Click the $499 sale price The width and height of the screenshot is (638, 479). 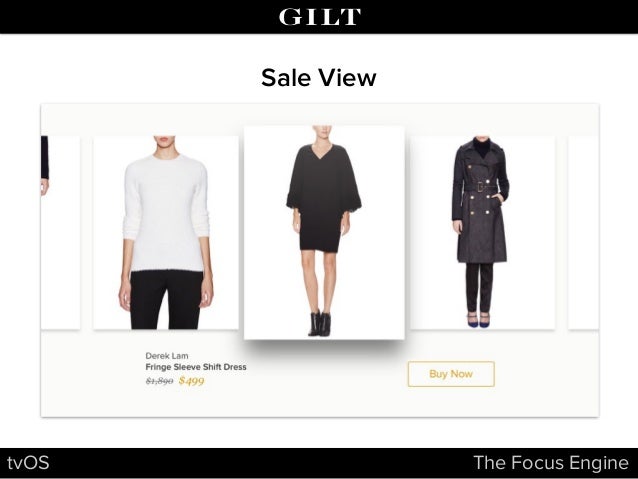[x=192, y=381]
